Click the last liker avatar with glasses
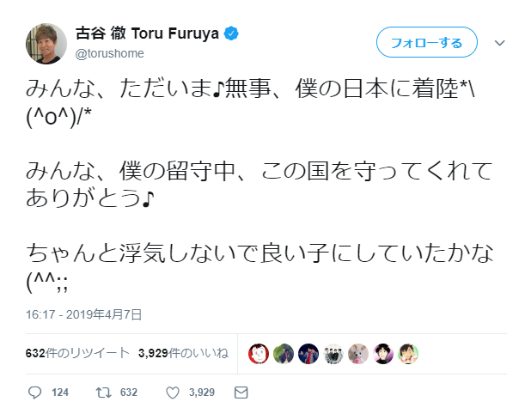The image size is (531, 420). pyautogui.click(x=408, y=354)
